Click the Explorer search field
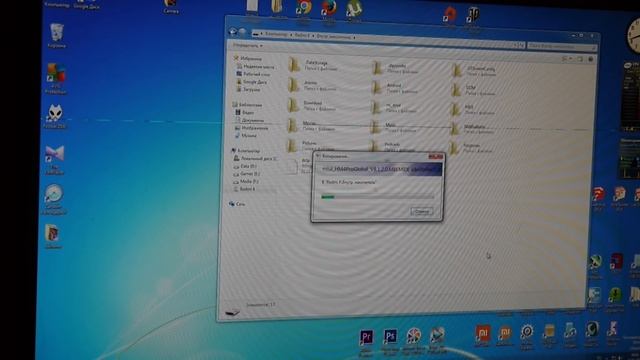Image resolution: width=640 pixels, height=360 pixels. pyautogui.click(x=562, y=47)
